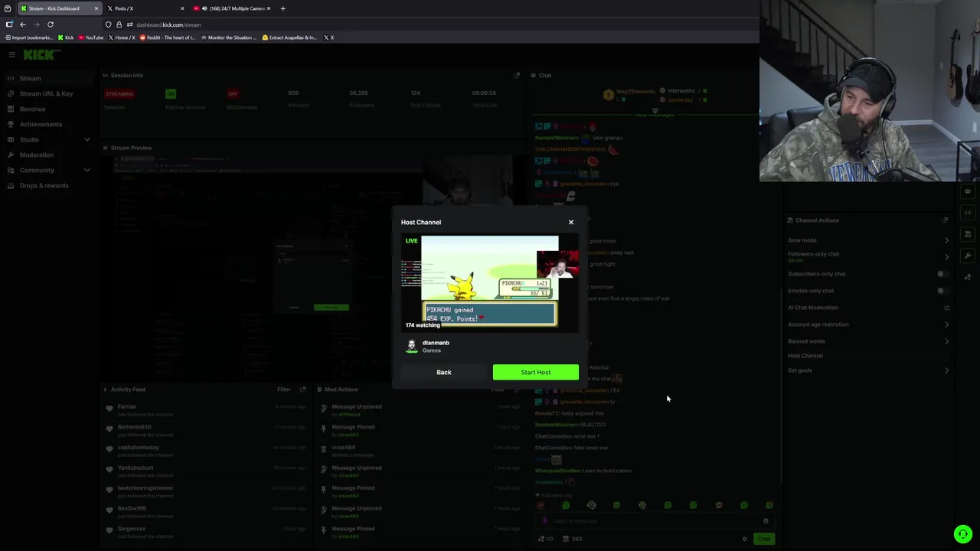Select Farriaa follow entry in Activity Feed
The width and height of the screenshot is (980, 551).
click(205, 410)
